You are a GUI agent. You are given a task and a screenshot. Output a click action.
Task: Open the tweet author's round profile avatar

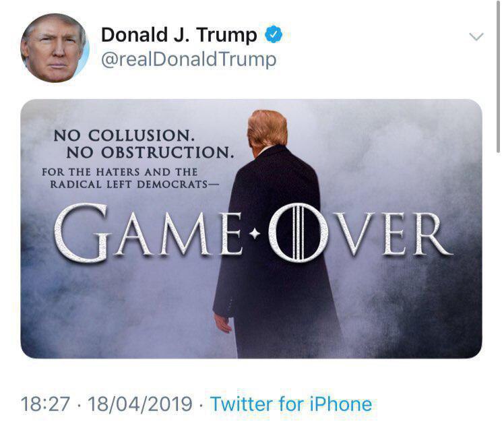pos(55,48)
